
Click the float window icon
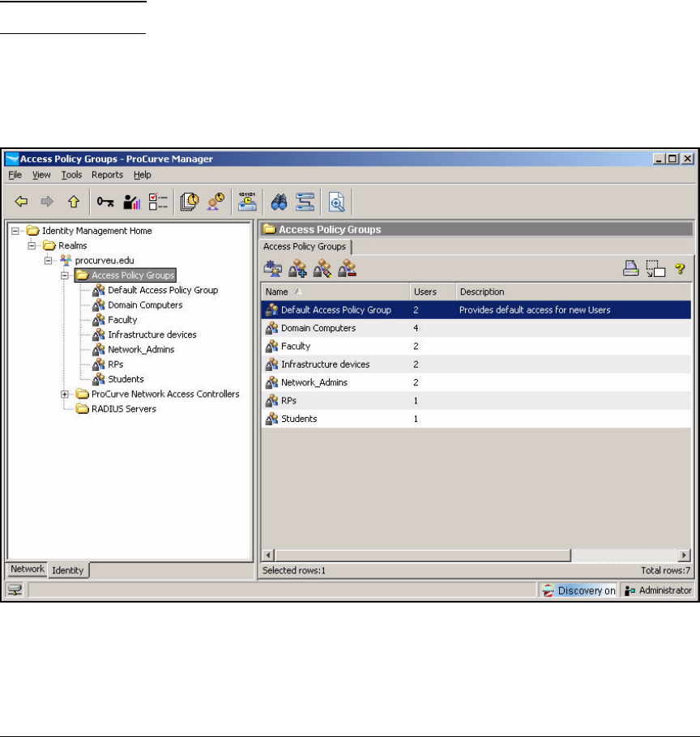click(655, 269)
